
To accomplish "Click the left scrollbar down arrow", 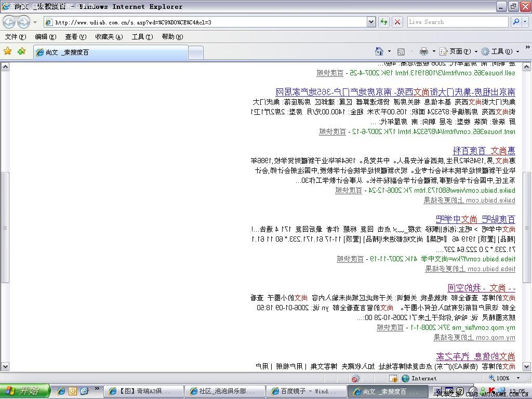I will [x=5, y=367].
